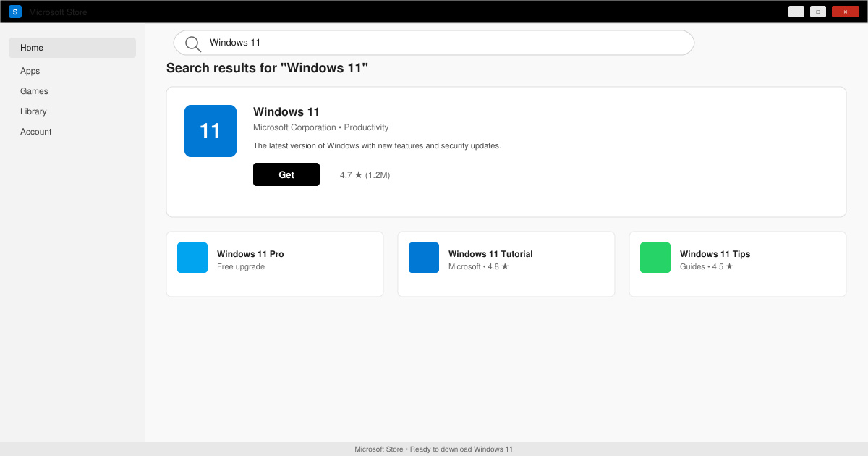Go to Home in sidebar
Screen dimensions: 868x456
pos(72,48)
